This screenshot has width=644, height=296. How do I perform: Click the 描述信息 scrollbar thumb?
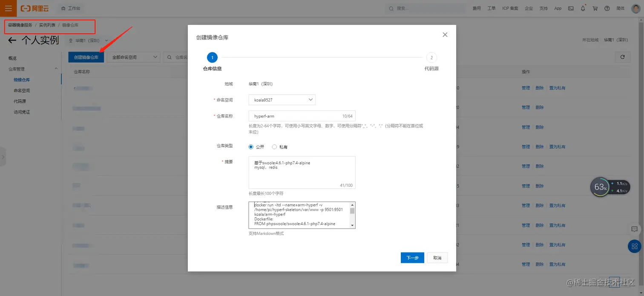(x=352, y=211)
